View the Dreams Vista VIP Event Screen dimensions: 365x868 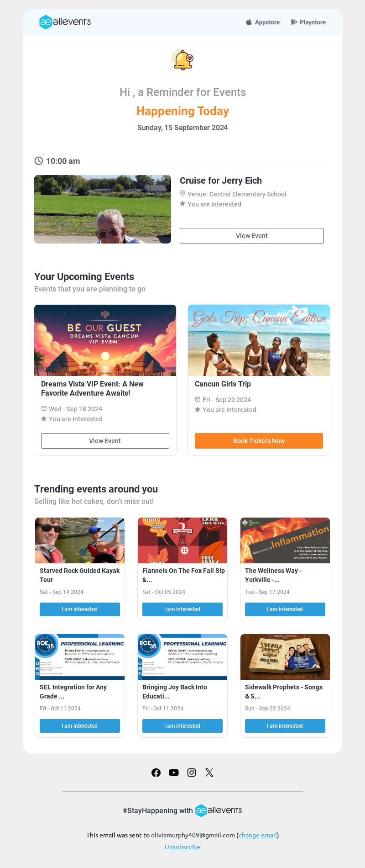coord(105,441)
